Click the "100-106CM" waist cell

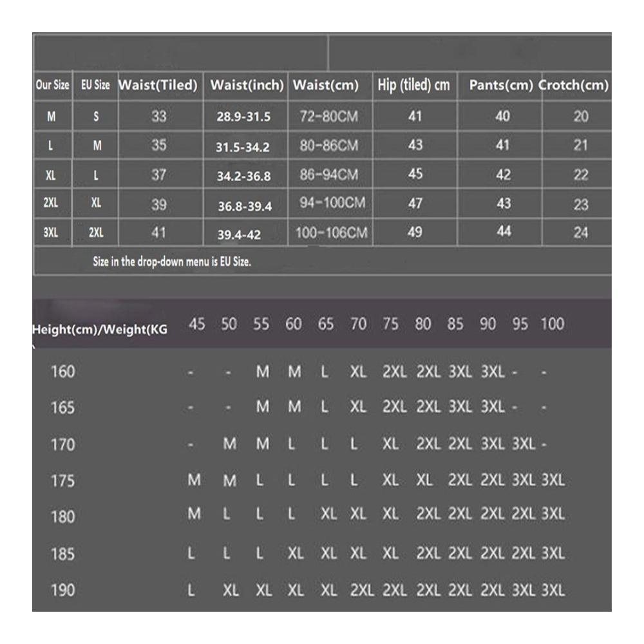click(x=332, y=233)
